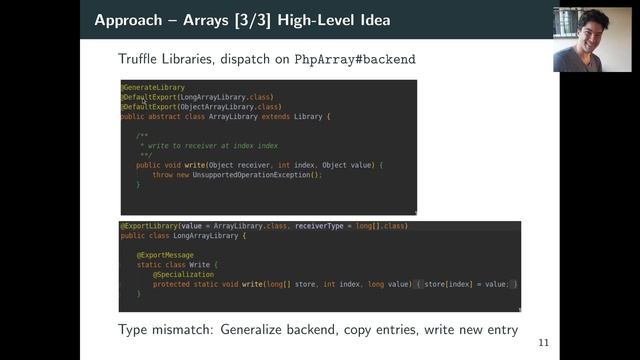Click 'public class LongArrayLibrary {' line
The width and height of the screenshot is (640, 360).
[183, 236]
